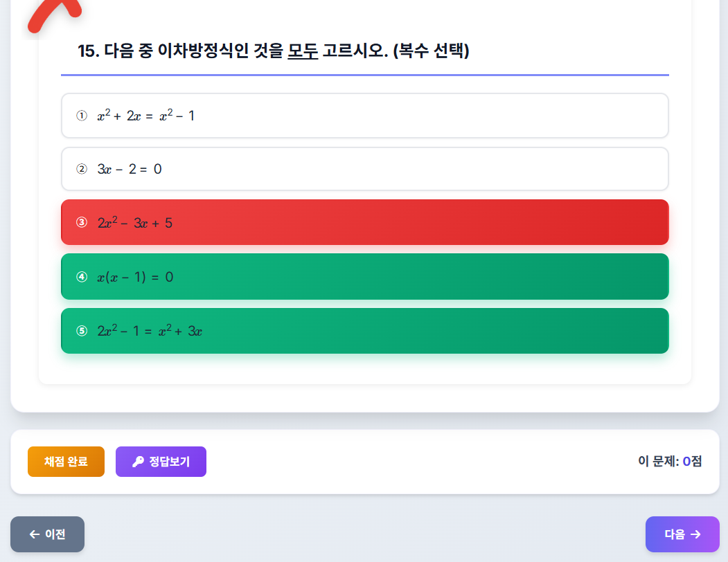728x562 pixels.
Task: Click the circled ③ number on the red option
Action: pyautogui.click(x=83, y=221)
